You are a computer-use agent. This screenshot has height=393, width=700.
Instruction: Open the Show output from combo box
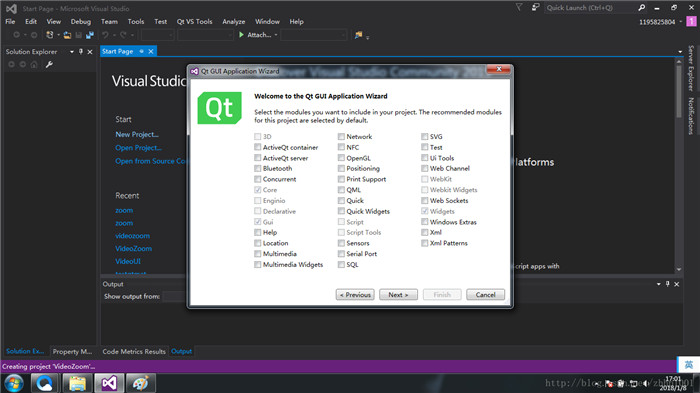point(175,296)
